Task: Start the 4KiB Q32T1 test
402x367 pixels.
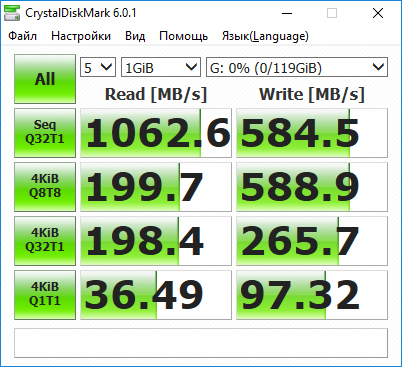Action: pos(45,241)
